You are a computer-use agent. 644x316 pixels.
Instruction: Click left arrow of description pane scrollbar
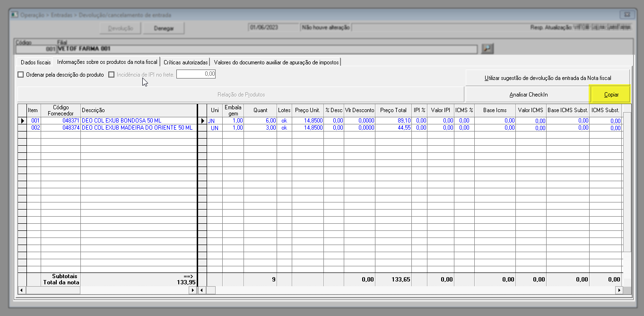[x=21, y=290]
